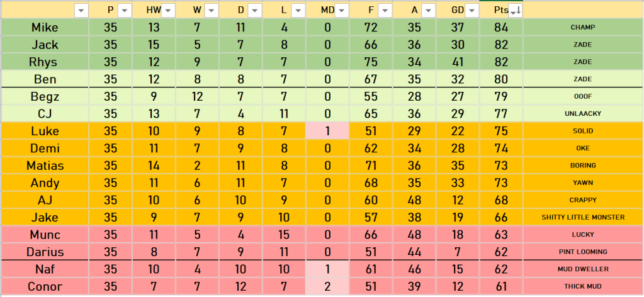The width and height of the screenshot is (644, 297).
Task: Open the GD column filter dropdown
Action: (472, 10)
